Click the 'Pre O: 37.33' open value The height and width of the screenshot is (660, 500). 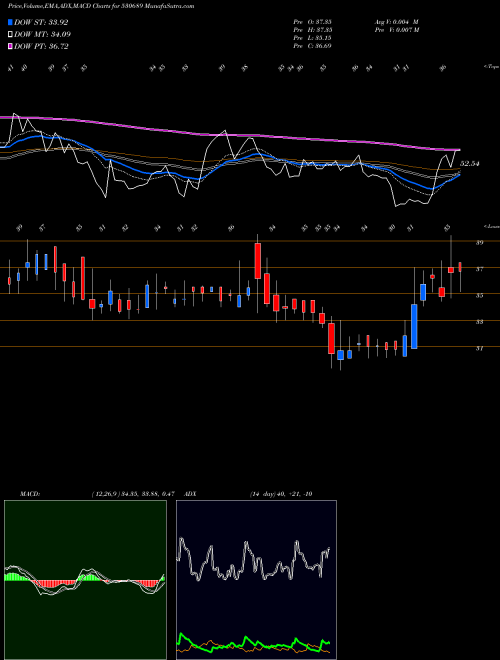click(x=312, y=22)
